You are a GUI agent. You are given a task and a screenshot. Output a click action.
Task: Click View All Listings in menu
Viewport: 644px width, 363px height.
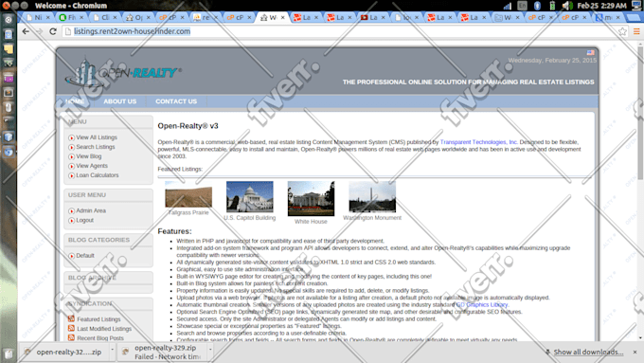click(x=97, y=137)
